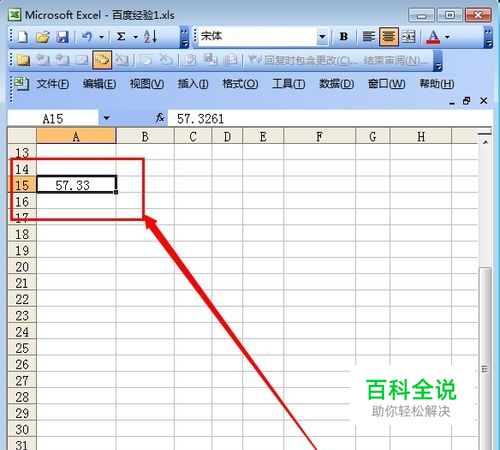Sort ascending with the A-Z icon
The height and width of the screenshot is (450, 500).
click(150, 36)
